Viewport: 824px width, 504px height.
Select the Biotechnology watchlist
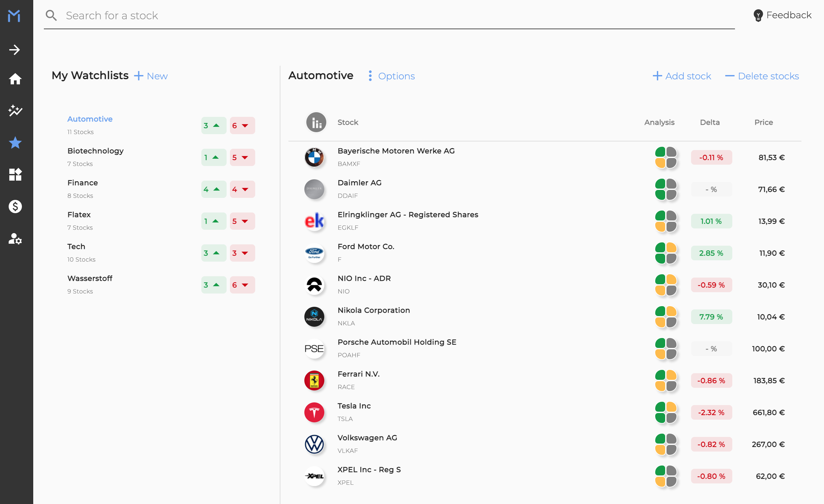point(161,157)
